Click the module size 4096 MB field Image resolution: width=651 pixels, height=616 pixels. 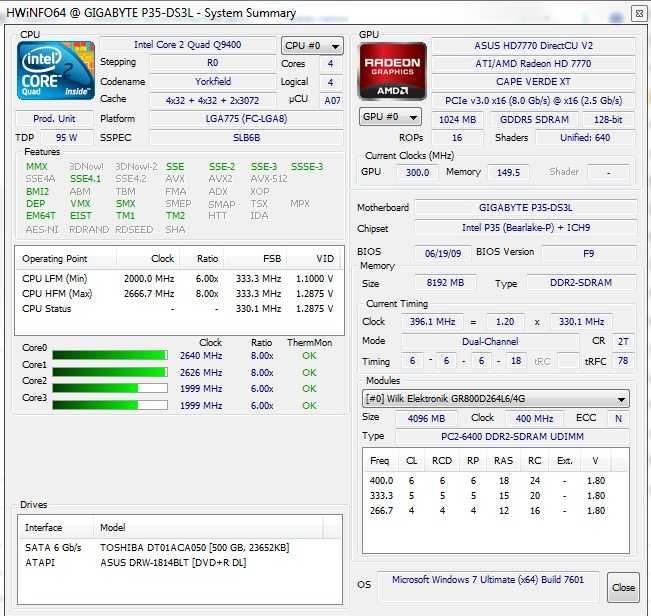tap(426, 418)
